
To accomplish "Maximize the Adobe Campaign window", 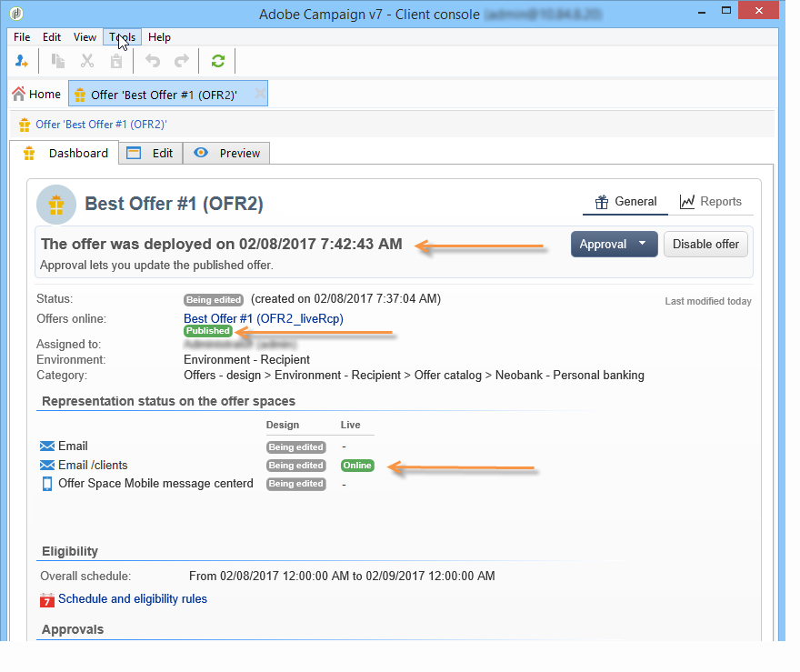I will coord(726,11).
